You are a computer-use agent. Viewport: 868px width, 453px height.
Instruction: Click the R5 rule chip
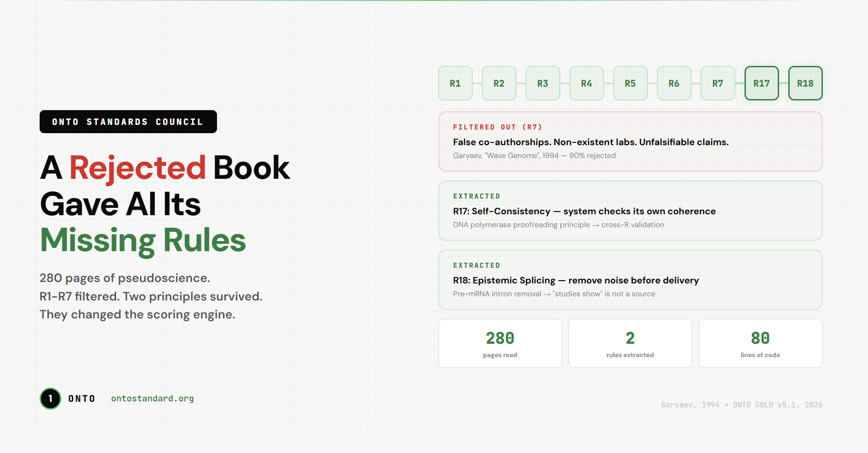[x=630, y=83]
